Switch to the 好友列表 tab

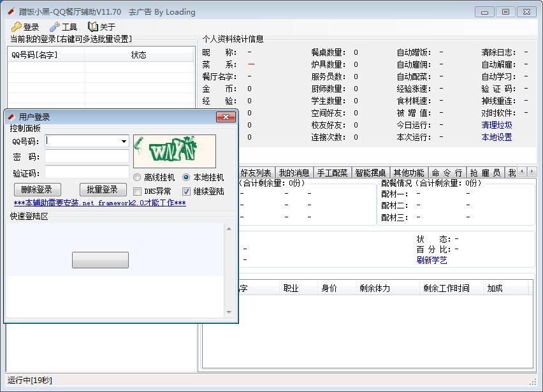click(256, 173)
